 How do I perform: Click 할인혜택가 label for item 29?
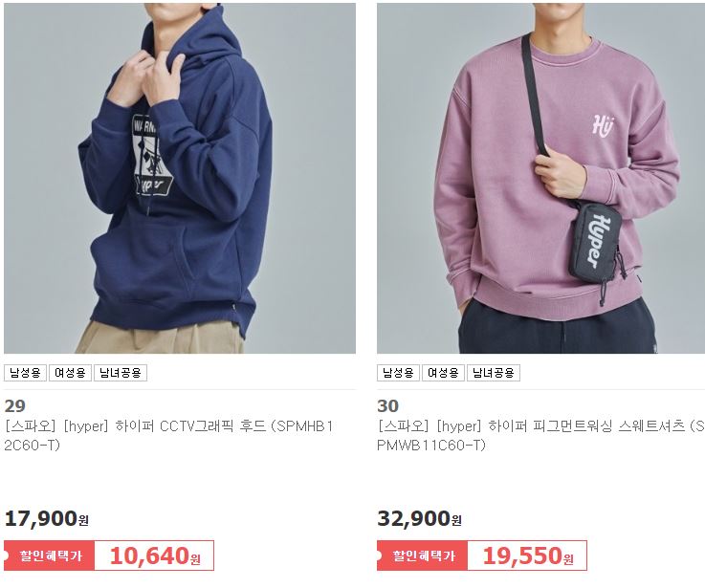(x=51, y=555)
